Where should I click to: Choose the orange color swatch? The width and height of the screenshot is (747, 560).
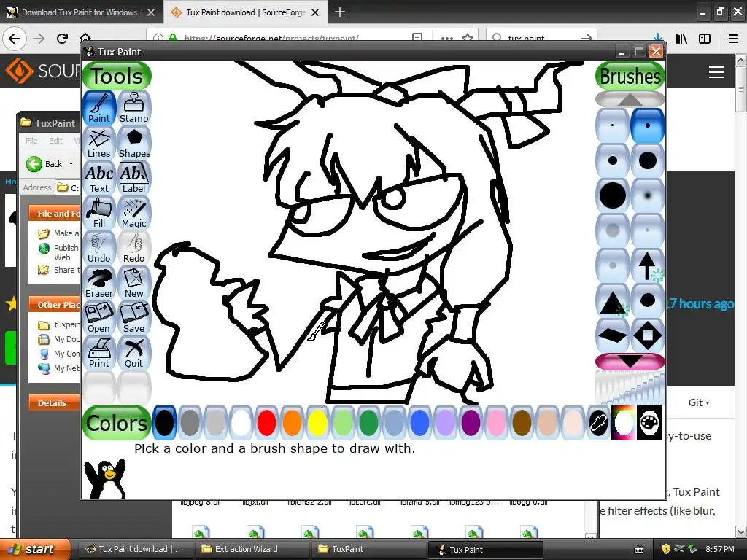click(x=292, y=422)
